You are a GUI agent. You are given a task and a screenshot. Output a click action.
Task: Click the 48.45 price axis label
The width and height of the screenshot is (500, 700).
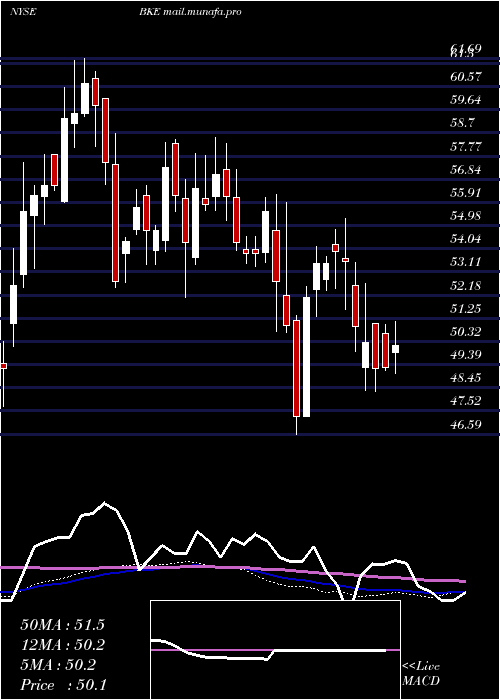pyautogui.click(x=466, y=378)
